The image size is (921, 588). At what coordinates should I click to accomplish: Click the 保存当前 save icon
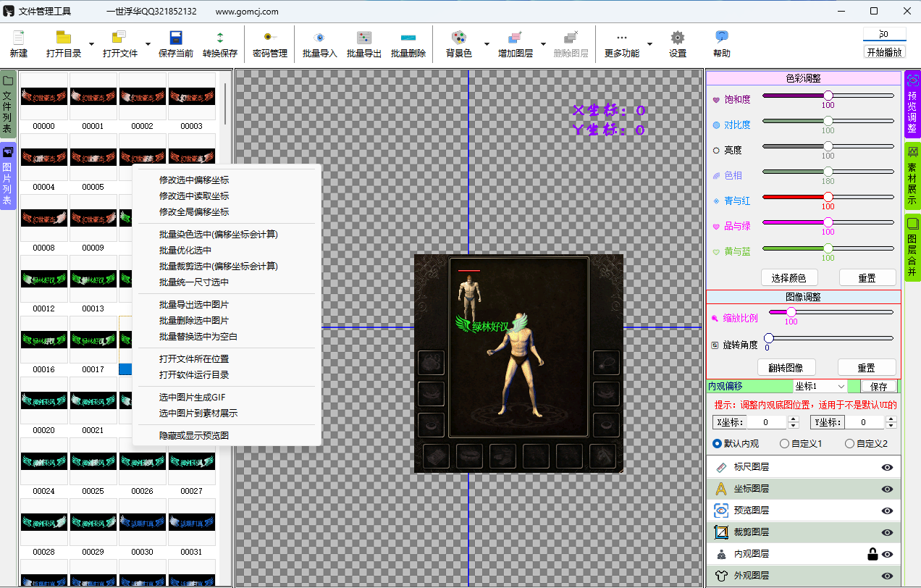pos(176,38)
